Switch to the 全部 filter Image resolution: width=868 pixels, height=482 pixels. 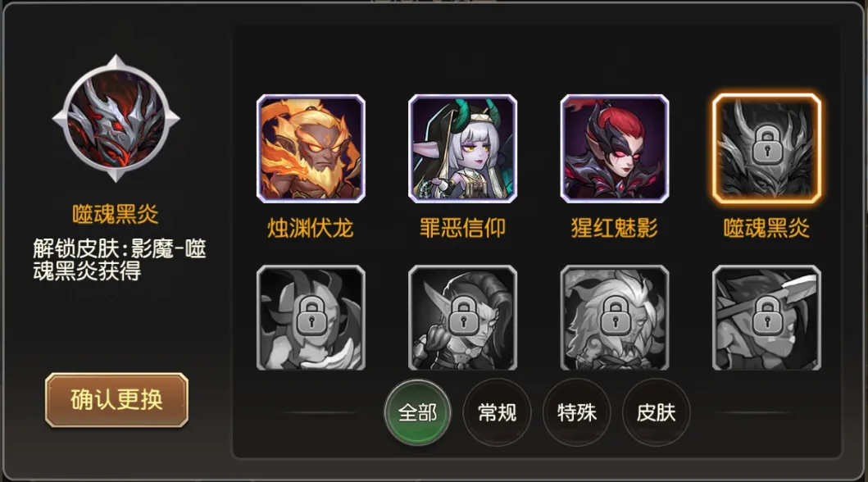tap(417, 412)
